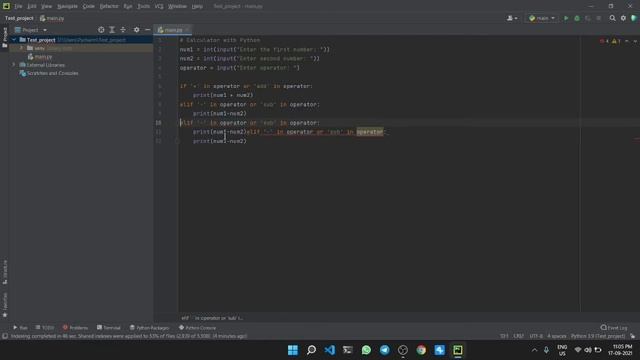This screenshot has height=360, width=640.
Task: Open the Edit menu
Action: pyautogui.click(x=32, y=6)
